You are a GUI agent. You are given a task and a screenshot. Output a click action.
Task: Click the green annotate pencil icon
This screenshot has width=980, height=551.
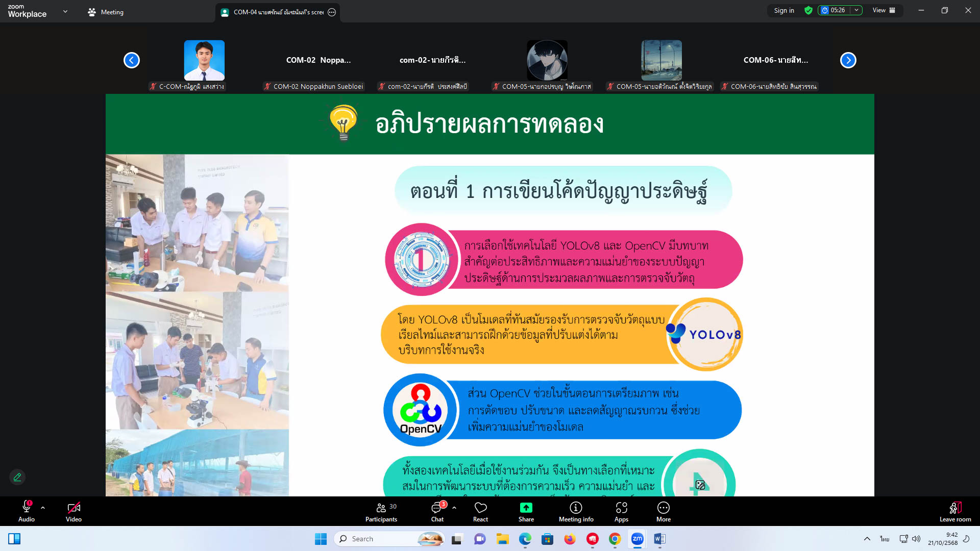(x=17, y=477)
